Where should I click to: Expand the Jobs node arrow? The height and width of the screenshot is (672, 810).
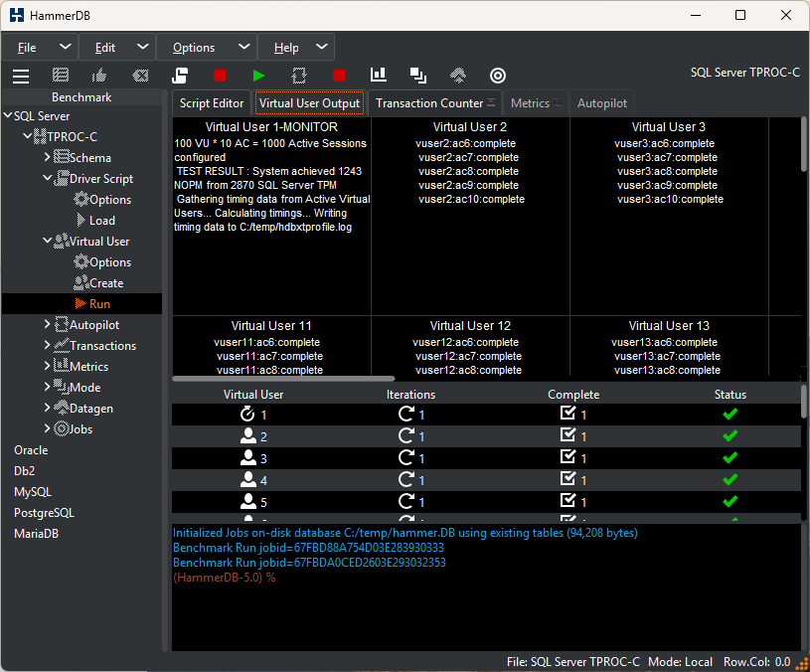tap(47, 427)
